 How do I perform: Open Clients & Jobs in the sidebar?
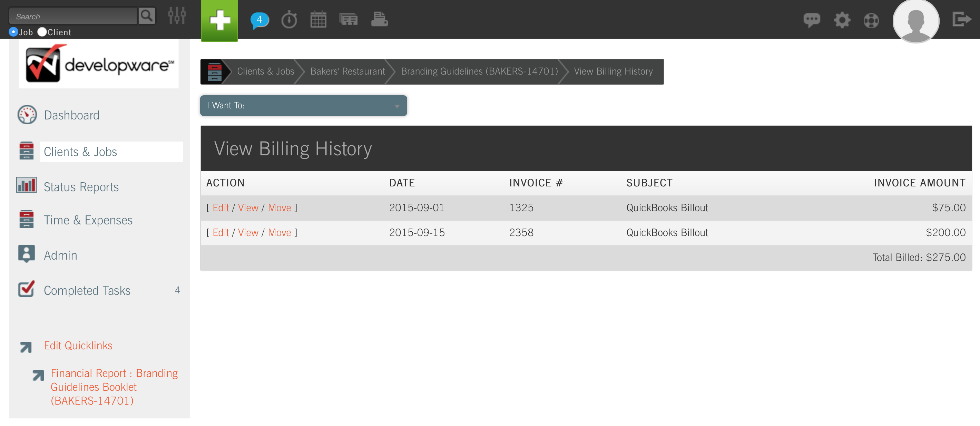click(x=80, y=152)
